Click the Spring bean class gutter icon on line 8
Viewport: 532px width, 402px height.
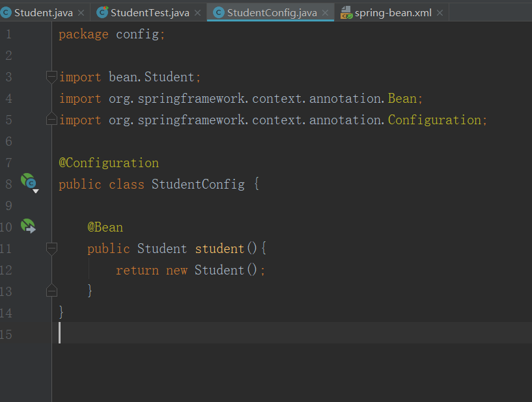pos(29,181)
